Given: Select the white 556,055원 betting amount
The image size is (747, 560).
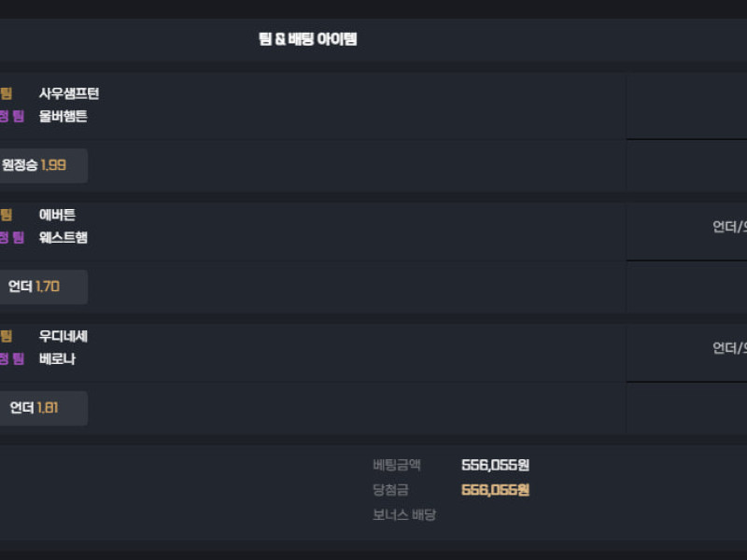Looking at the screenshot, I should (495, 465).
